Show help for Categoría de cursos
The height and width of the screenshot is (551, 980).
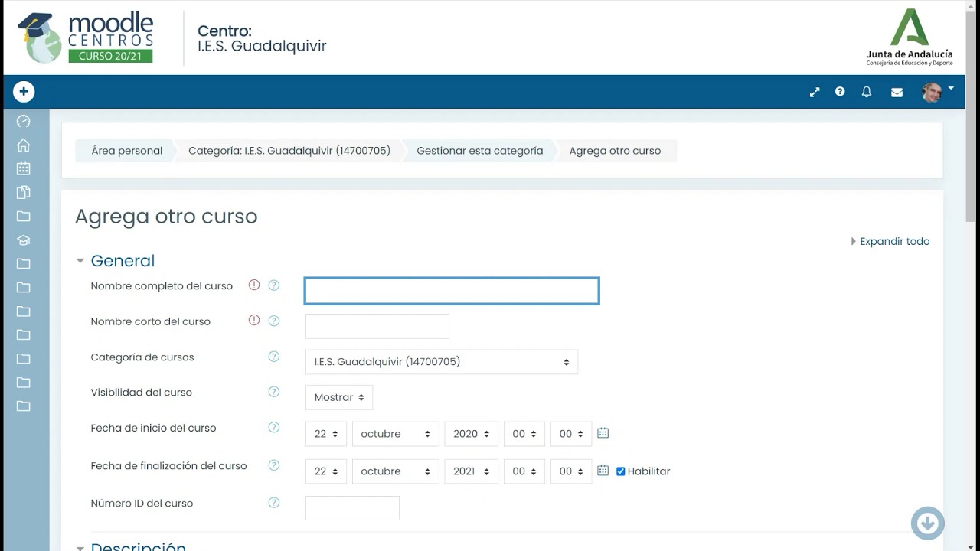[273, 357]
